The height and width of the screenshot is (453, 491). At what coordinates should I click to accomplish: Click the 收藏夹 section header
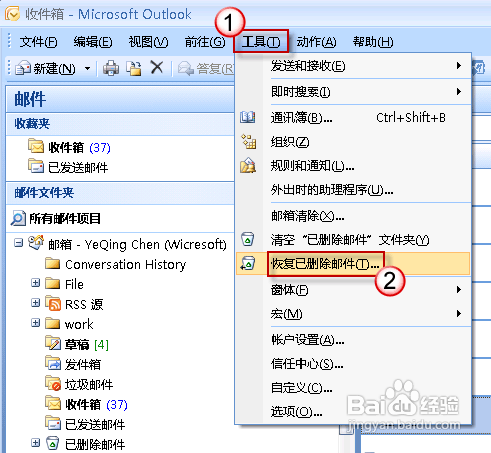(x=120, y=124)
